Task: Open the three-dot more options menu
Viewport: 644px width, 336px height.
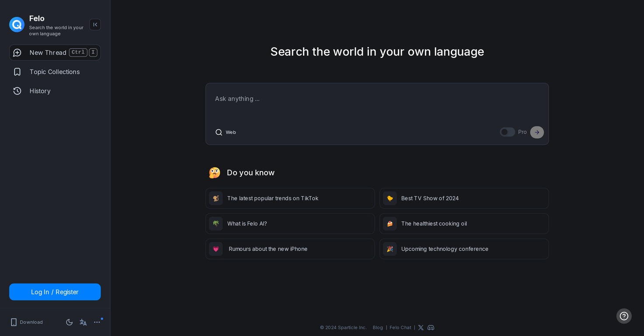Action: click(97, 322)
